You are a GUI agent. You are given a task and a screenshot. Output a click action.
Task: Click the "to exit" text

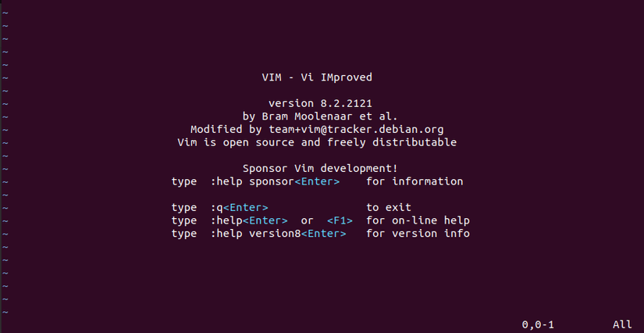[x=389, y=208]
